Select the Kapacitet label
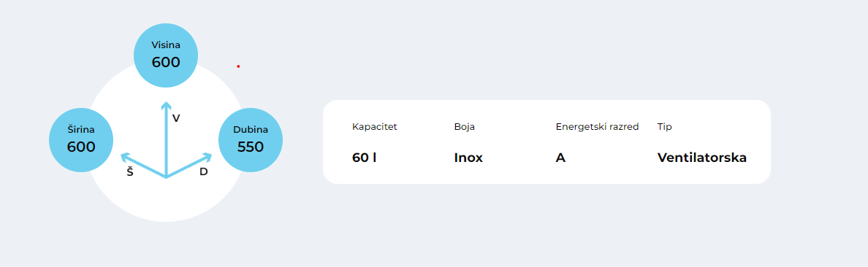The image size is (868, 267). pos(375,127)
